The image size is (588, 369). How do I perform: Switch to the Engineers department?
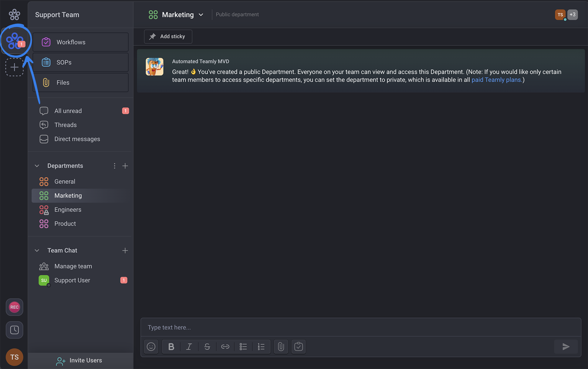[68, 209]
